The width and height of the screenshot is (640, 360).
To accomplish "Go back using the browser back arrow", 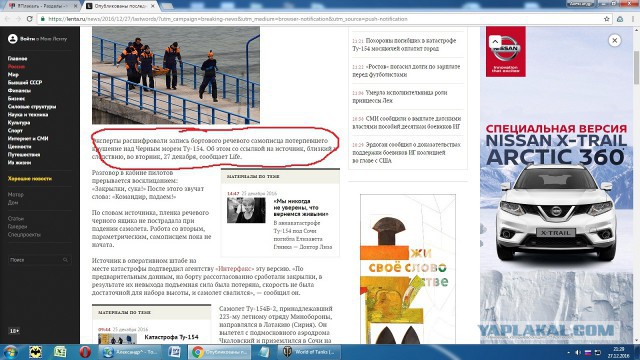I will coord(7,19).
